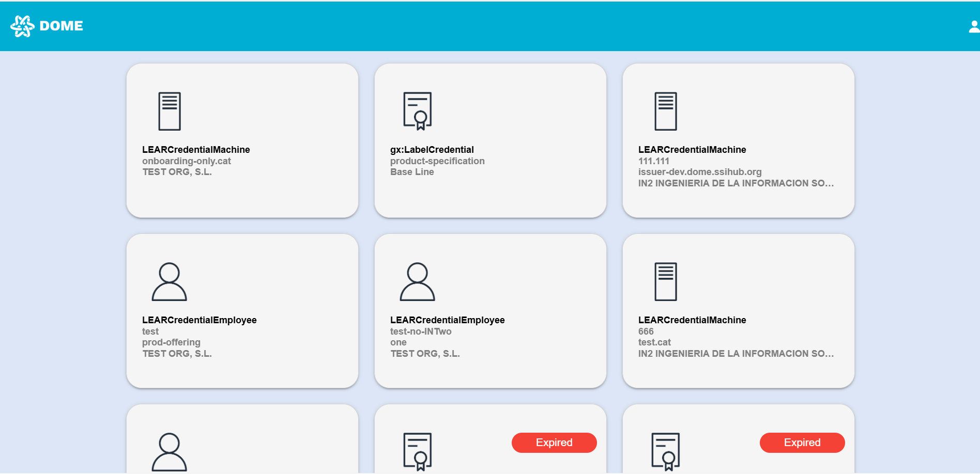Click person icon on prod-offering employee card
This screenshot has width=980, height=474.
point(169,281)
